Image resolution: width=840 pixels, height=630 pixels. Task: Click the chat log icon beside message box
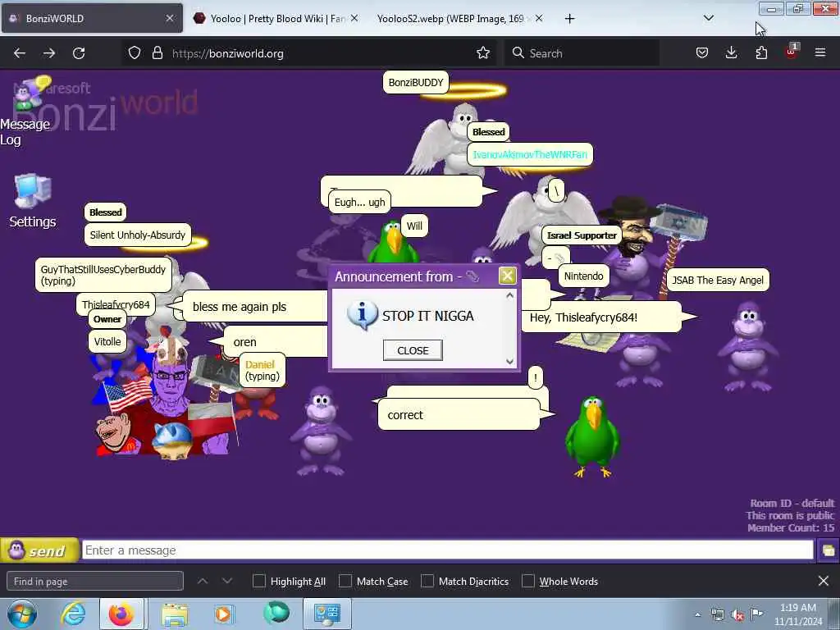coord(828,550)
